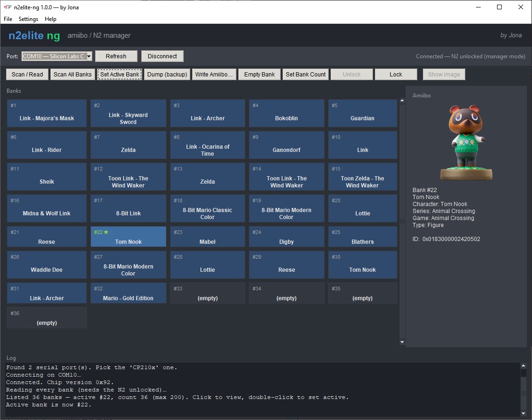532x420 pixels.
Task: Select bank #28 Lottie
Action: pos(207,265)
